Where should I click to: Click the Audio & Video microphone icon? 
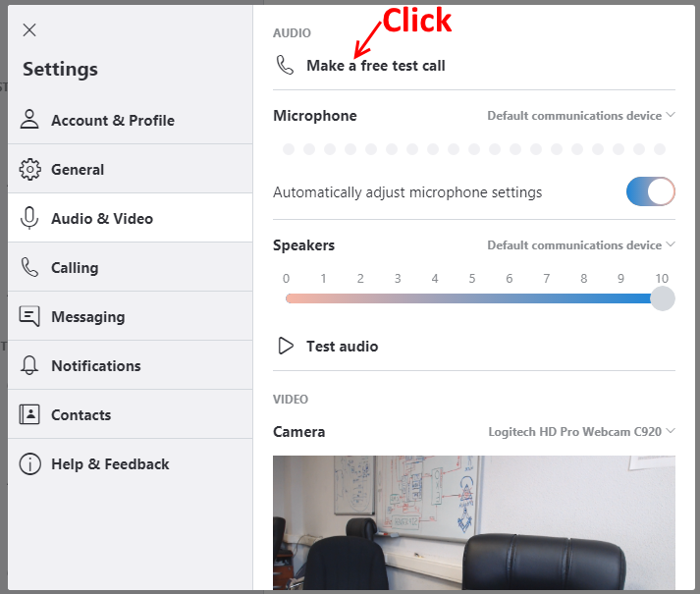(x=29, y=218)
